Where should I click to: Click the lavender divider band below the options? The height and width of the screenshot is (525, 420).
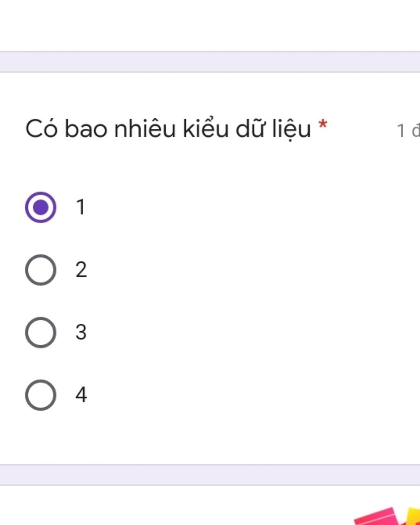coord(210,475)
